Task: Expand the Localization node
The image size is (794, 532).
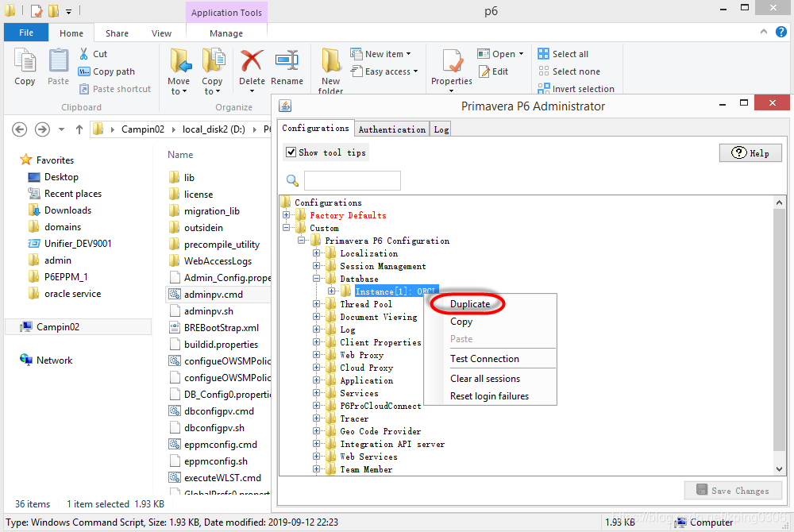Action: [316, 253]
